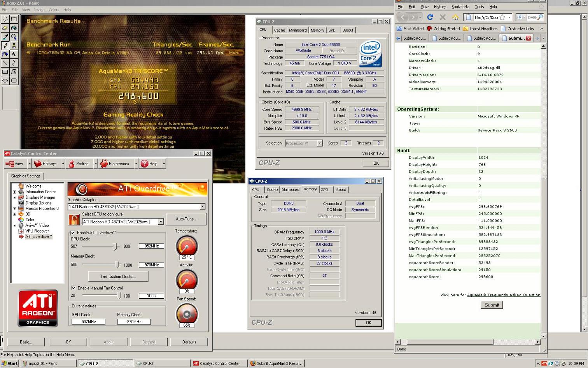
Task: Switch to Submit AquaMark3 Results taskbar item
Action: click(276, 363)
